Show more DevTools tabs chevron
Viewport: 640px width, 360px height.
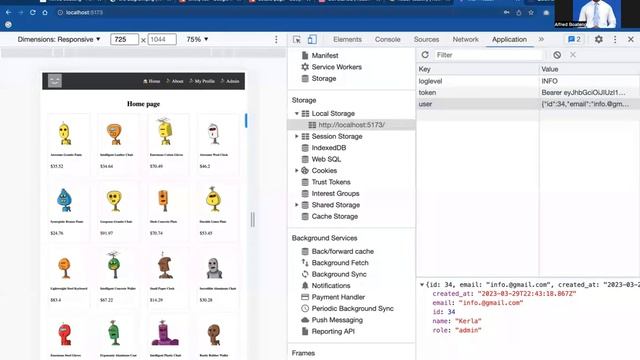541,40
